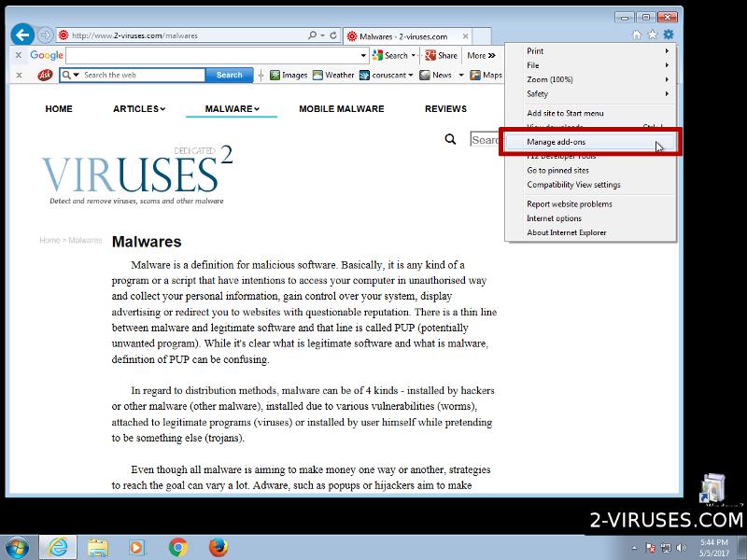747x560 pixels.
Task: Open the Print submenu
Action: (x=591, y=51)
